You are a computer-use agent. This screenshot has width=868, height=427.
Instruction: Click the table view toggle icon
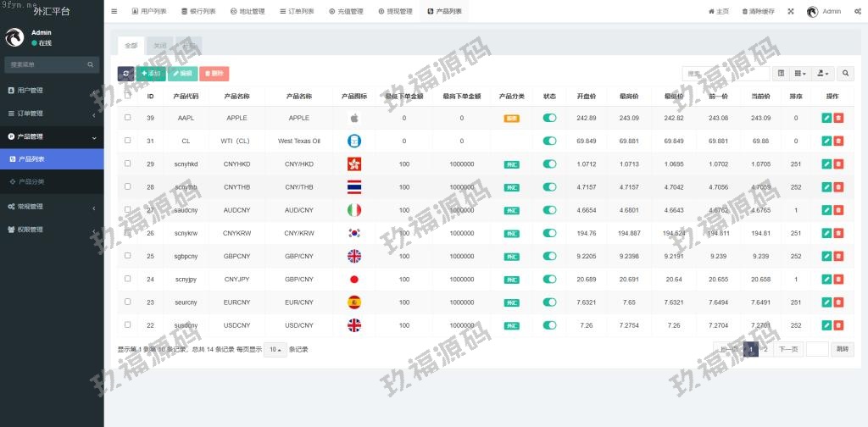tap(782, 74)
